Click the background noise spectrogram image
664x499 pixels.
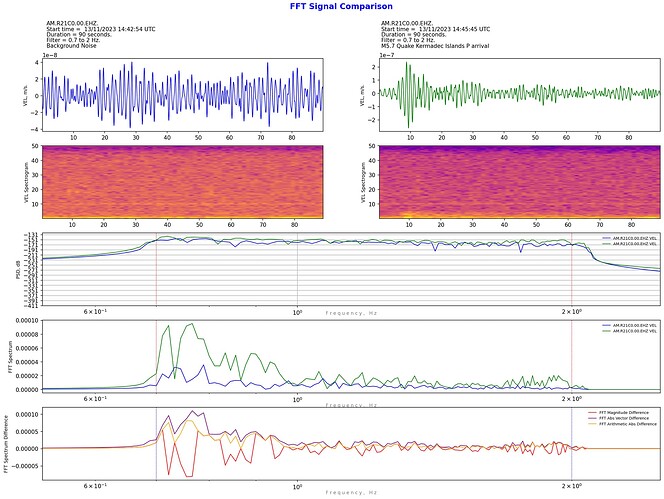click(x=183, y=182)
